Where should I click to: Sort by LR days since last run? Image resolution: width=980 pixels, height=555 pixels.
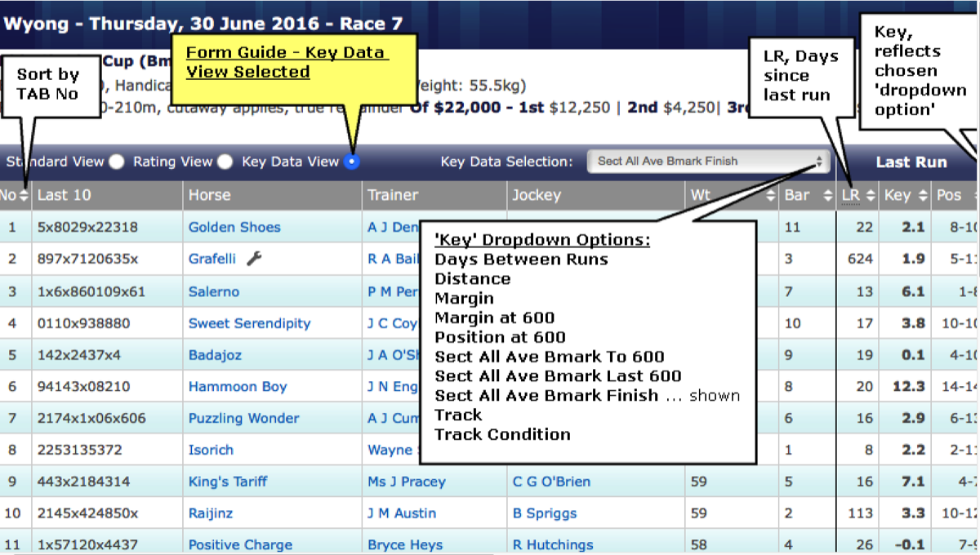[869, 196]
